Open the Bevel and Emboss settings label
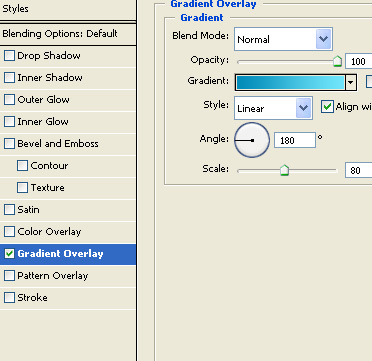This screenshot has height=361, width=372. [58, 144]
